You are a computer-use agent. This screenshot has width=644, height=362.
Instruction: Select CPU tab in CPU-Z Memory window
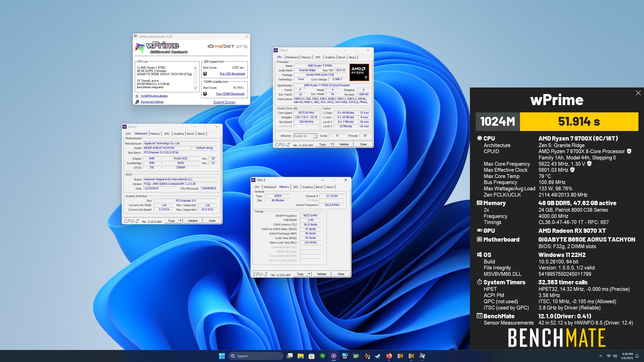pos(257,187)
